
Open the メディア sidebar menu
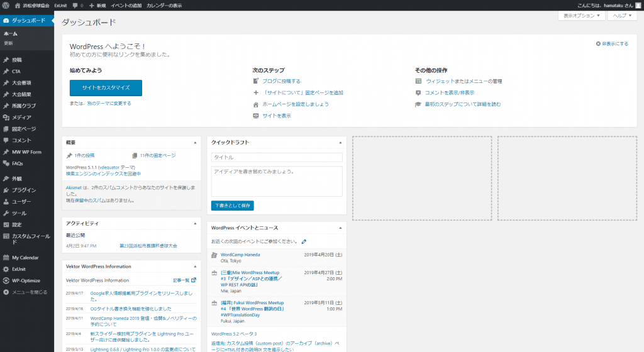[22, 118]
